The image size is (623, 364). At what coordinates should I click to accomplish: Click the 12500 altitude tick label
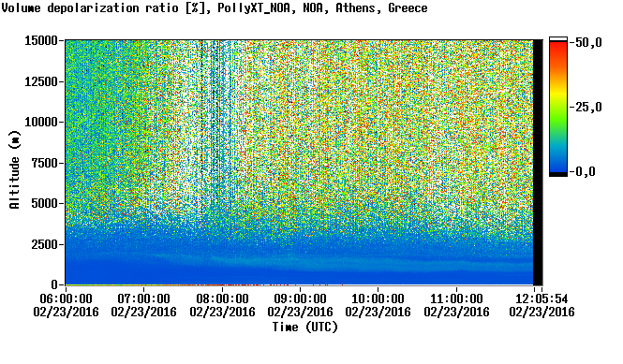pos(41,81)
